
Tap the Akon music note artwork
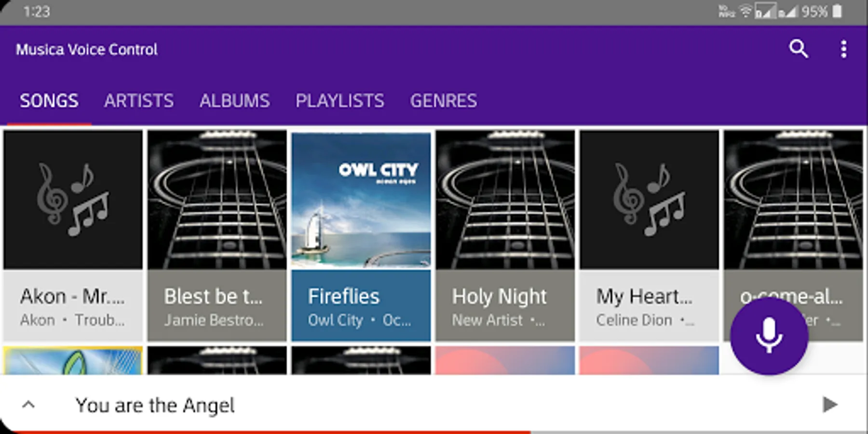[x=73, y=200]
